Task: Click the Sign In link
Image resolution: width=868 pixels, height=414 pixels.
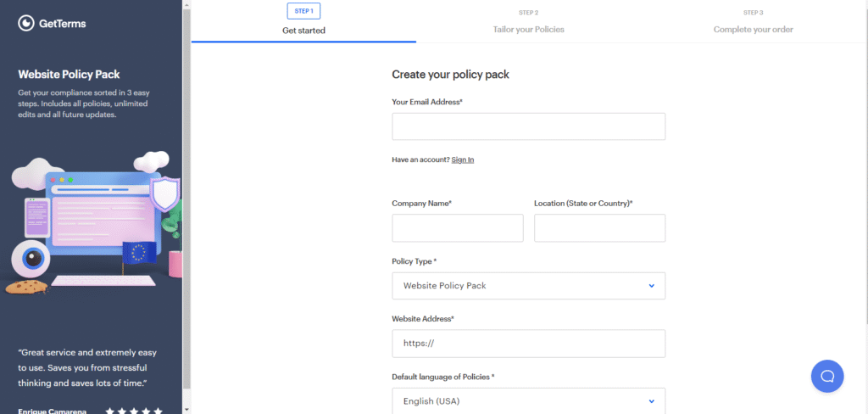Action: click(463, 159)
